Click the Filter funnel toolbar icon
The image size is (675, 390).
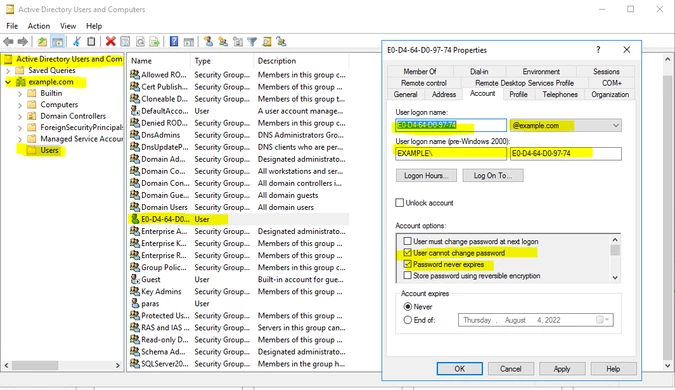pos(252,42)
